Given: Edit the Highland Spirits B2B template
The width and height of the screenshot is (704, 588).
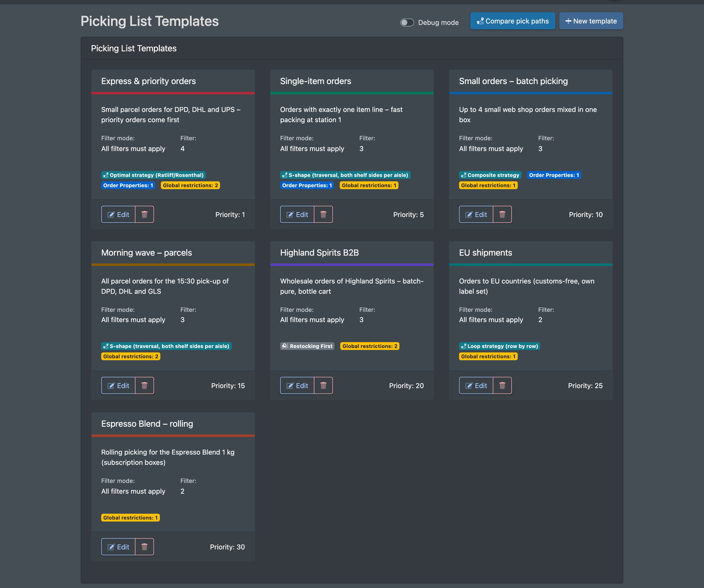Looking at the screenshot, I should click(x=297, y=385).
